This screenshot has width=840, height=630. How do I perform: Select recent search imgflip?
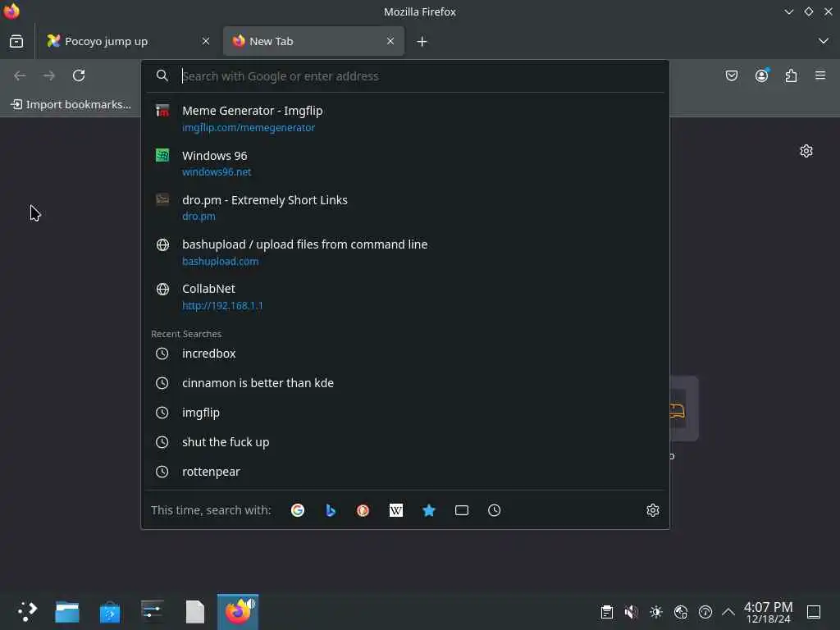coord(405,413)
